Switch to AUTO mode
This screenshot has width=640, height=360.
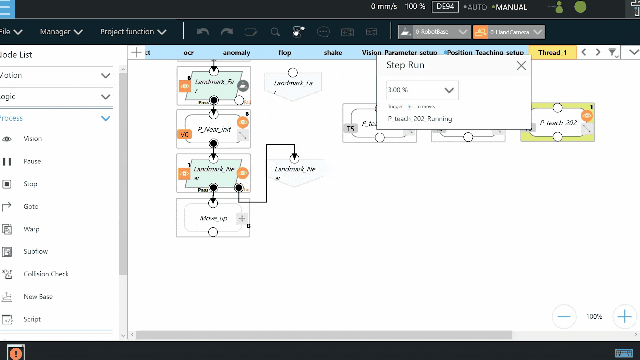click(475, 7)
